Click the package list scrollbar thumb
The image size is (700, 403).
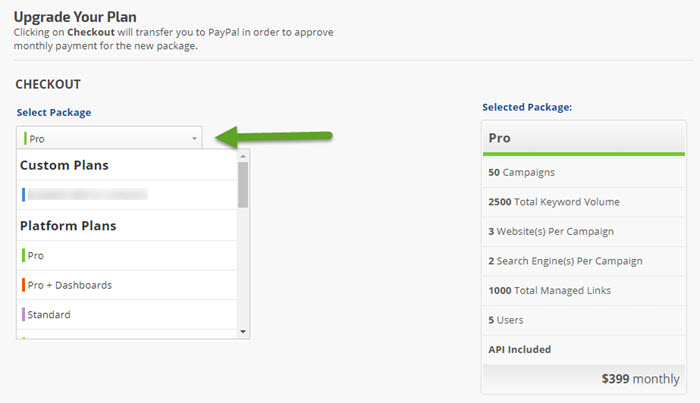point(243,185)
